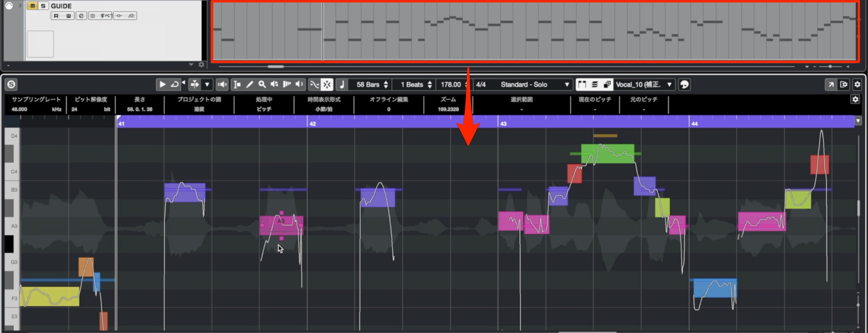Open the ruler format dropdown triangle
Screen dimensions: 868x333
click(858, 120)
